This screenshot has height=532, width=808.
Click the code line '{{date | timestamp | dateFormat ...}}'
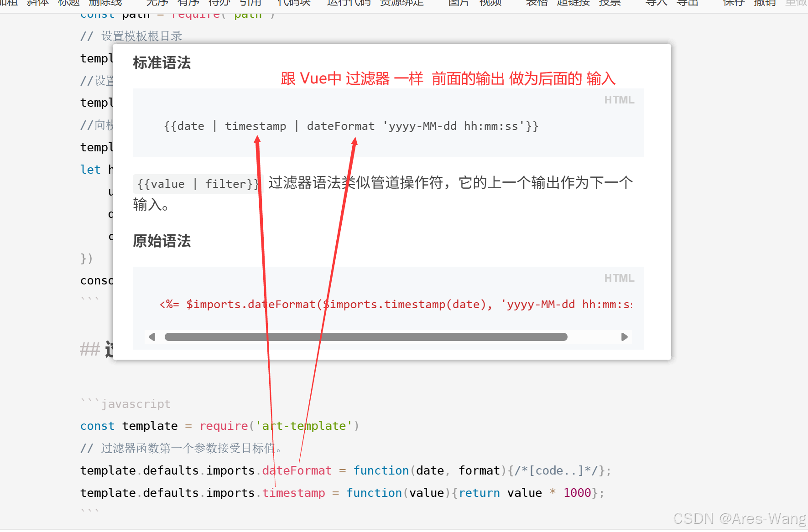(351, 126)
